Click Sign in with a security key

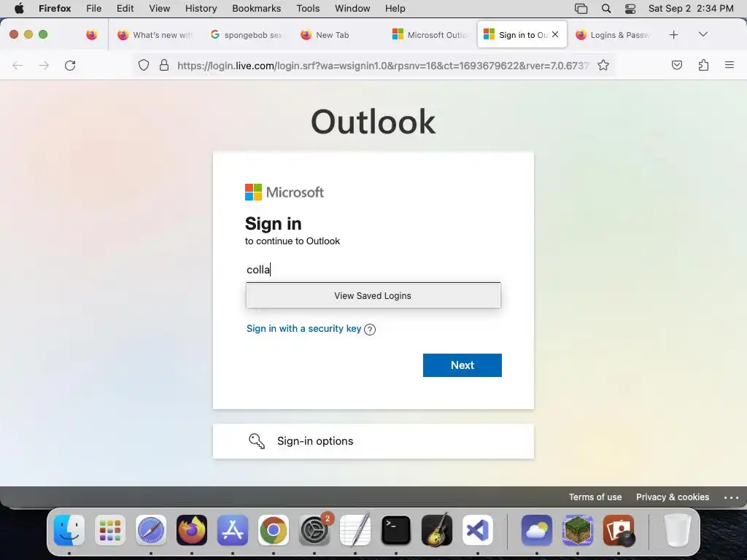[304, 329]
